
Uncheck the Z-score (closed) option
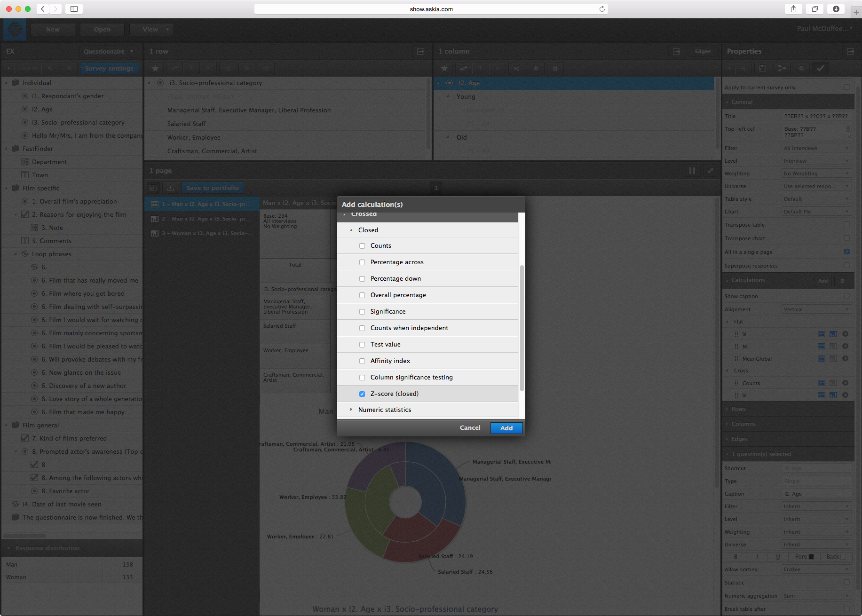[362, 394]
